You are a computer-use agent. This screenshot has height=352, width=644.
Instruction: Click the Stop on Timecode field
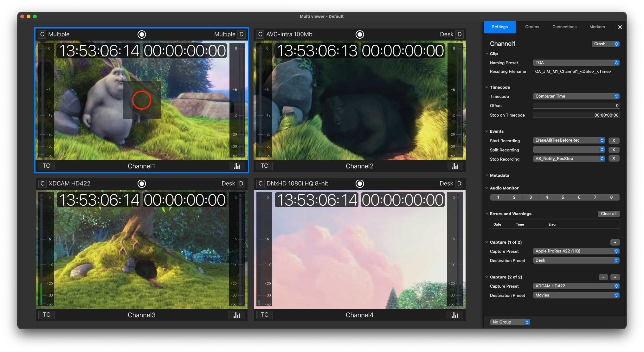coord(576,115)
